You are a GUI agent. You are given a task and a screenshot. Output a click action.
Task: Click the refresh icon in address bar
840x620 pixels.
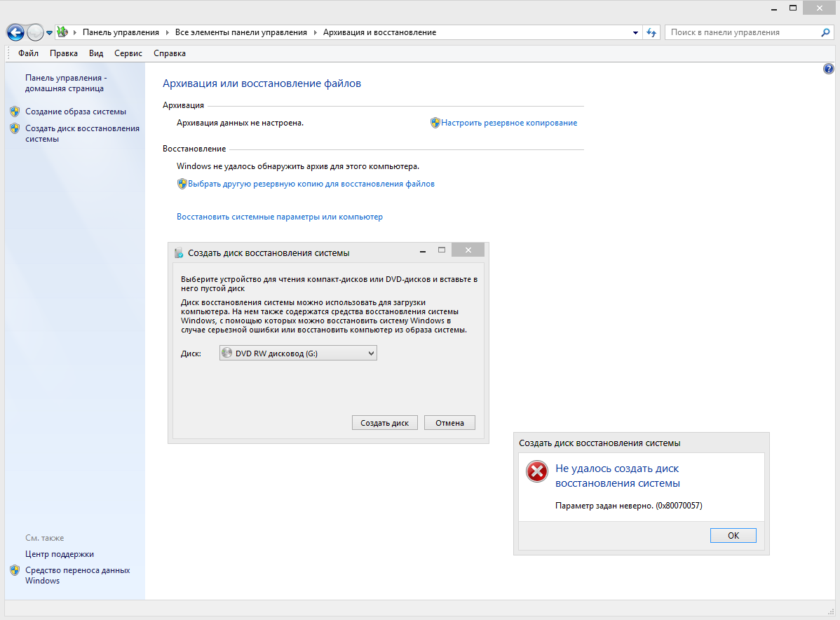651,32
